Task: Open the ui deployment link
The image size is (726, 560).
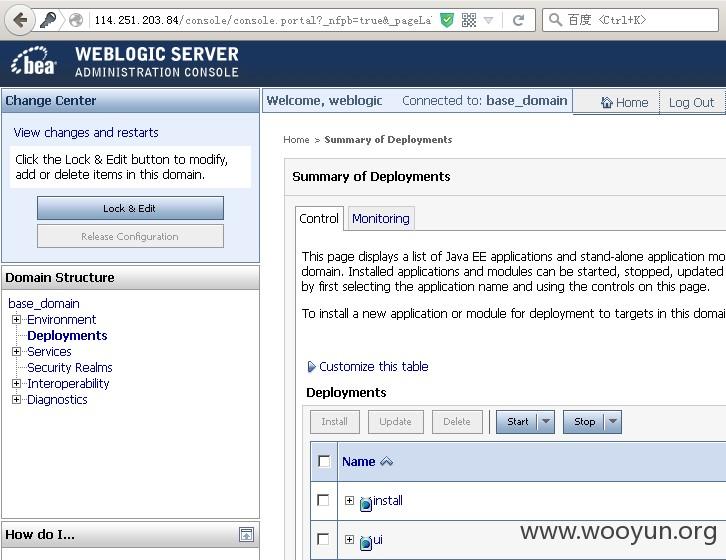Action: pyautogui.click(x=378, y=539)
